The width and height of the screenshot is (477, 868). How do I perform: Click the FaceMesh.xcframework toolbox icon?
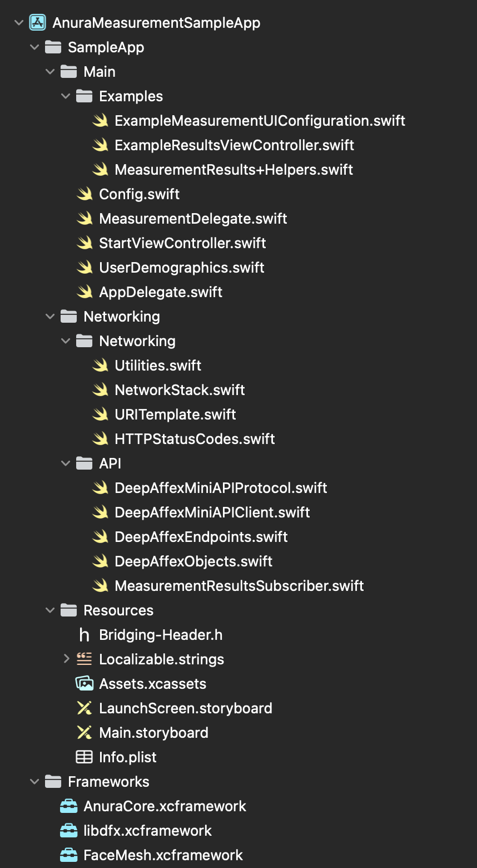click(x=69, y=855)
